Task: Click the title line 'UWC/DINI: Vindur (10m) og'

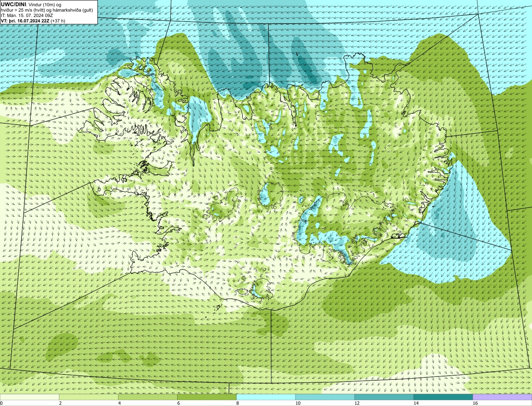Action: point(31,4)
